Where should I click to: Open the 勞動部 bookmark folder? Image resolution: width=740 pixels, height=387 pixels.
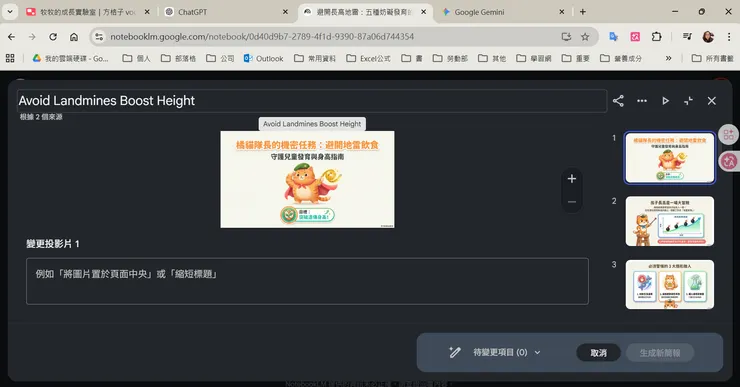(450, 58)
